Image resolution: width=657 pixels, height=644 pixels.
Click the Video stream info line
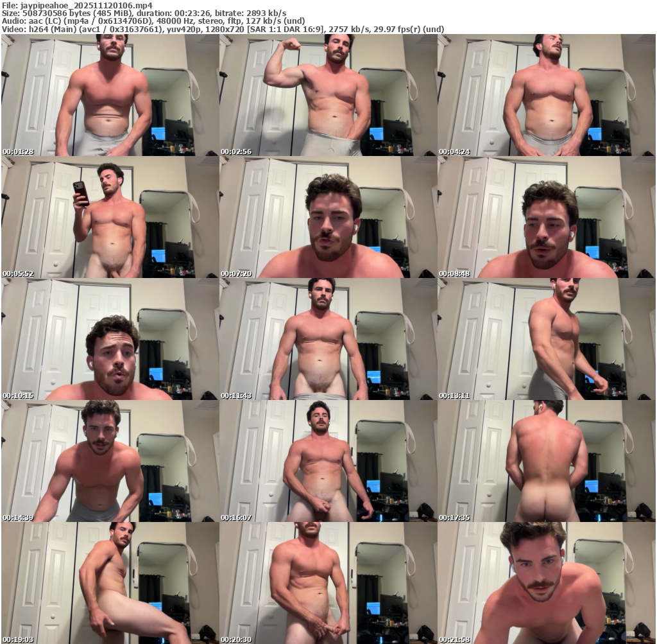pyautogui.click(x=223, y=29)
